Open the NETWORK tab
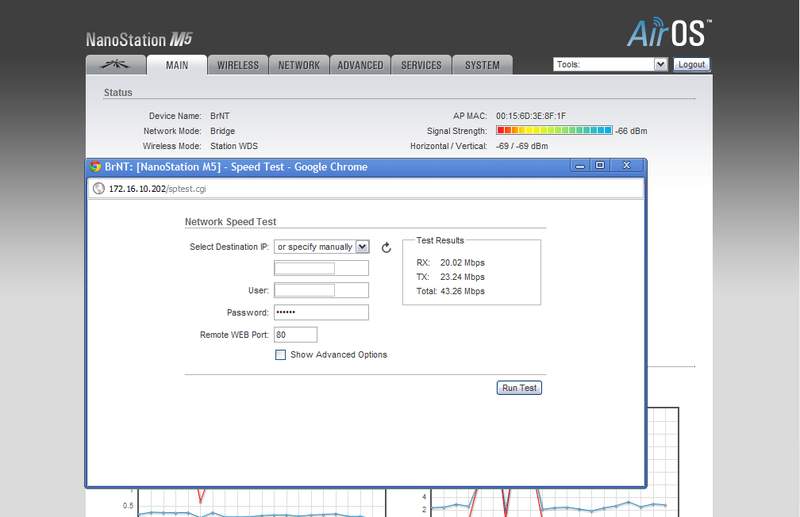The height and width of the screenshot is (517, 800). pos(299,65)
